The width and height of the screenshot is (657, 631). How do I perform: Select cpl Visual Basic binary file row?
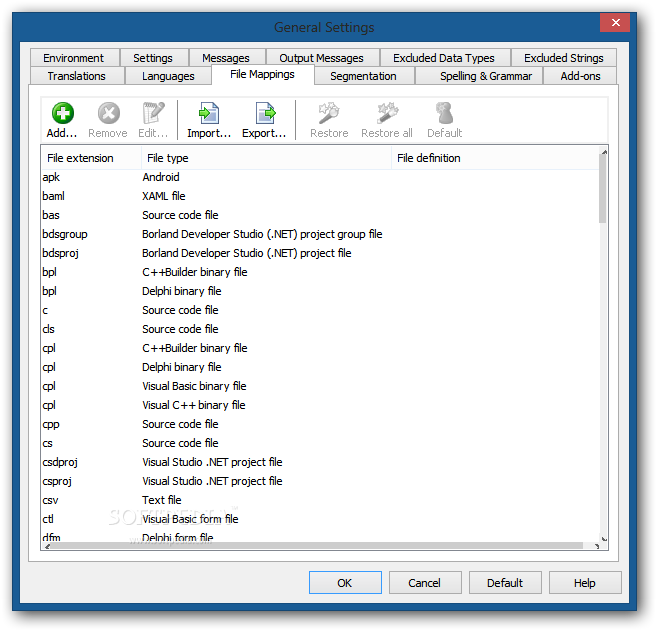point(320,386)
